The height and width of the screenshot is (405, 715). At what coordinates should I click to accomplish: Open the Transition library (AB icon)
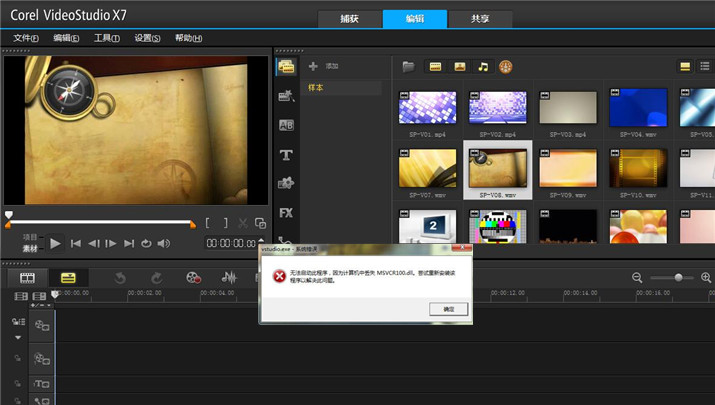[286, 126]
